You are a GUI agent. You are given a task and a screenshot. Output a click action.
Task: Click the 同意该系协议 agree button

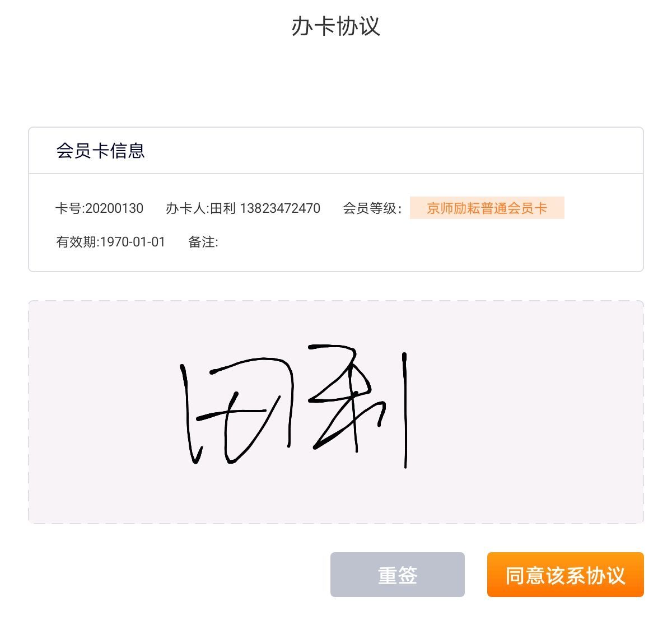[x=565, y=575]
